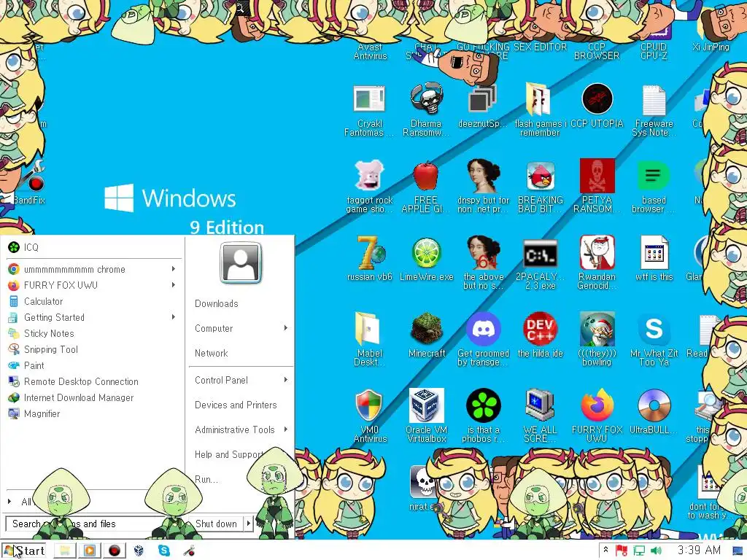Launch the Skype icon Mr What Zit Too Ya
Image resolution: width=747 pixels, height=560 pixels.
click(654, 329)
